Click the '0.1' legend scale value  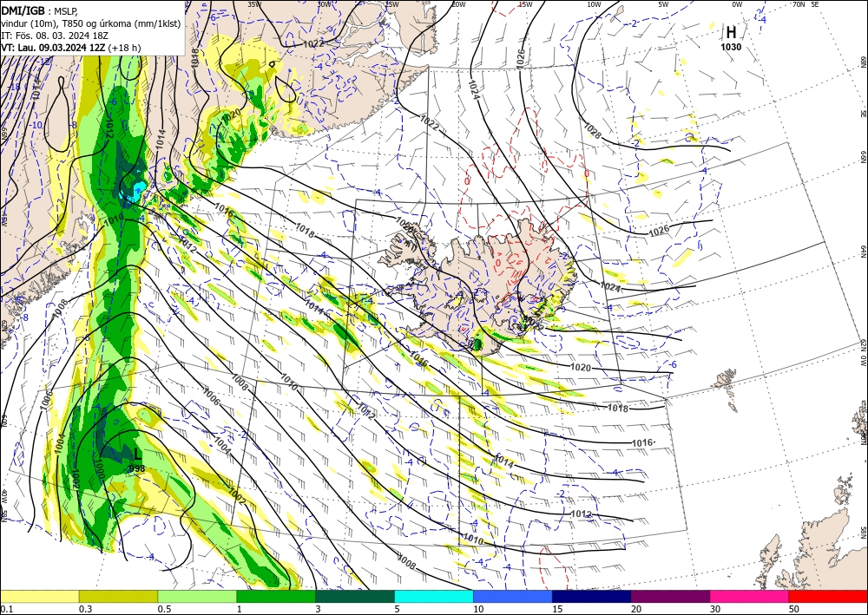click(x=6, y=609)
